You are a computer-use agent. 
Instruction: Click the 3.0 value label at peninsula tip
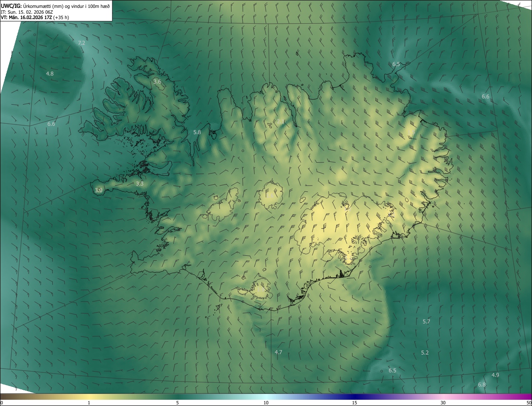click(x=99, y=190)
